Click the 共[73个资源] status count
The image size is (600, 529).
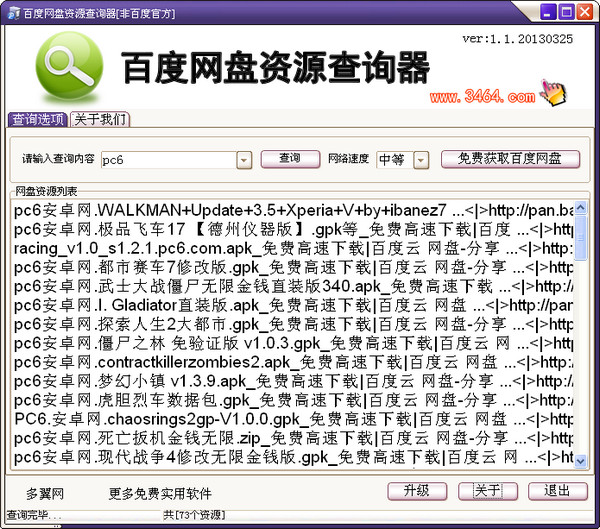194,515
